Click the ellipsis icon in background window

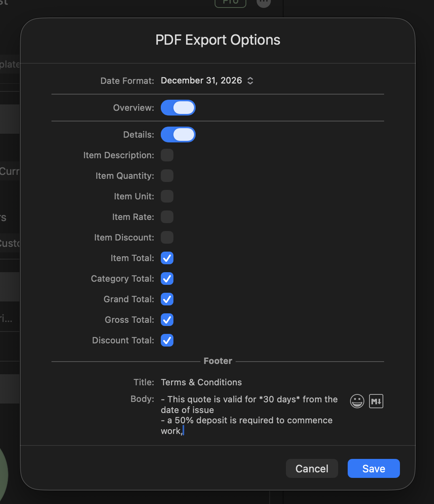264,2
